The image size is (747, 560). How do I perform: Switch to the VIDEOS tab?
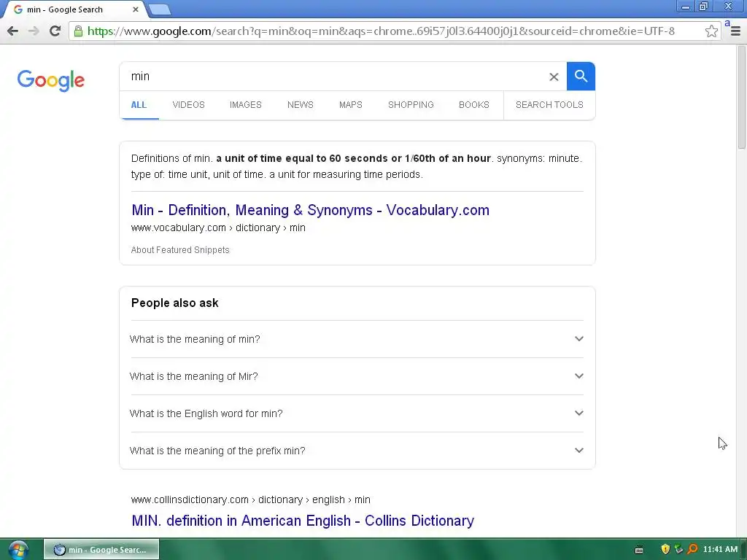(x=189, y=105)
